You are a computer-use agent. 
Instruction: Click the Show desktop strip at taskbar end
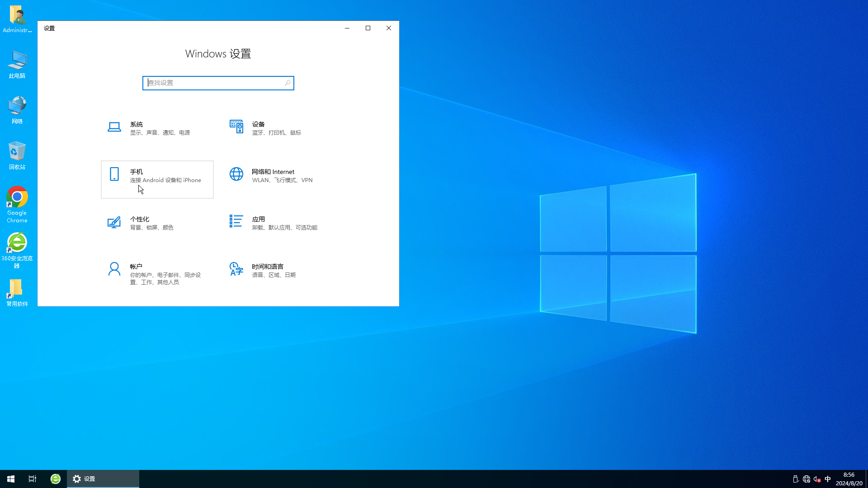tap(867, 479)
